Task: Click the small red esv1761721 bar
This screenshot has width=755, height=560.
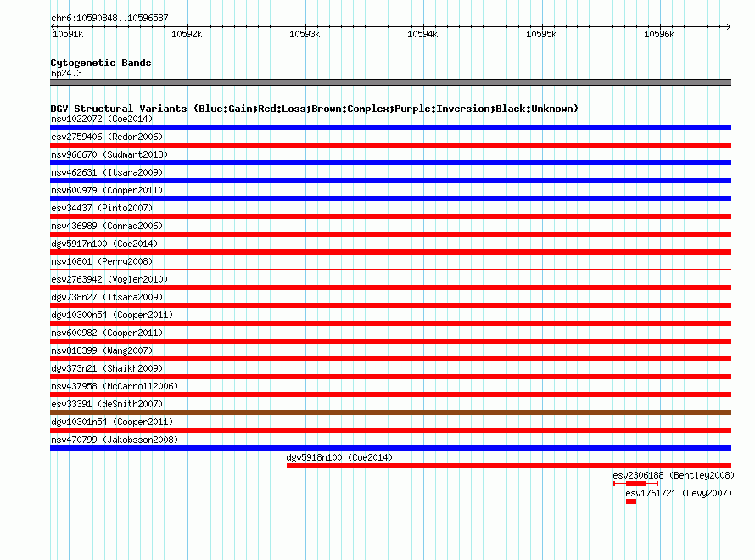Action: coord(631,501)
